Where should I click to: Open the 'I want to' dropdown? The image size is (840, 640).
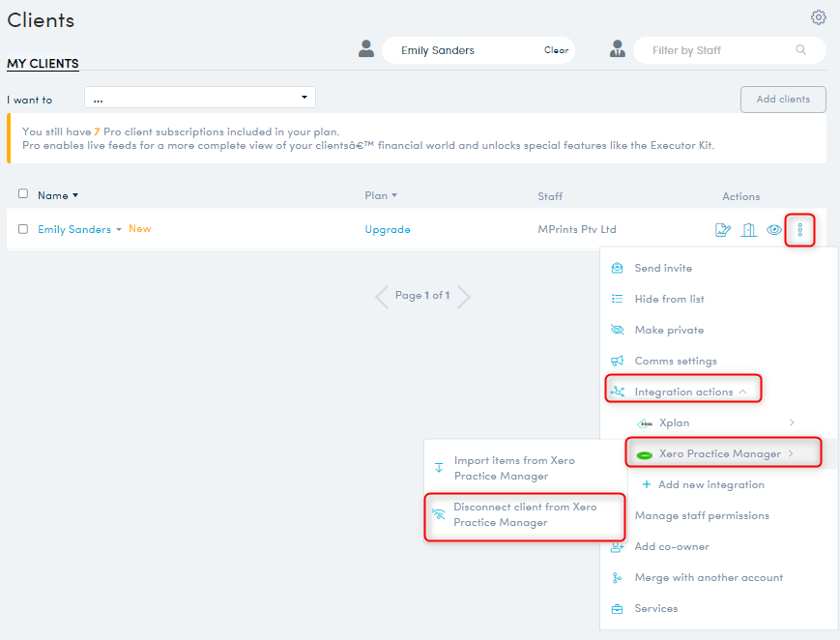point(199,97)
